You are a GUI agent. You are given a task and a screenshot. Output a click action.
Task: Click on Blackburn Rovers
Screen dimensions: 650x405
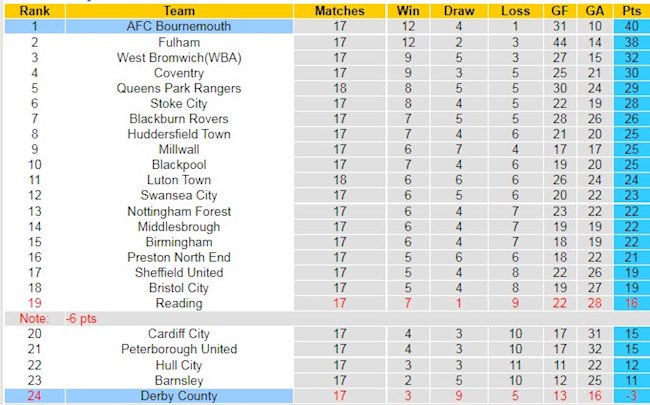click(179, 119)
